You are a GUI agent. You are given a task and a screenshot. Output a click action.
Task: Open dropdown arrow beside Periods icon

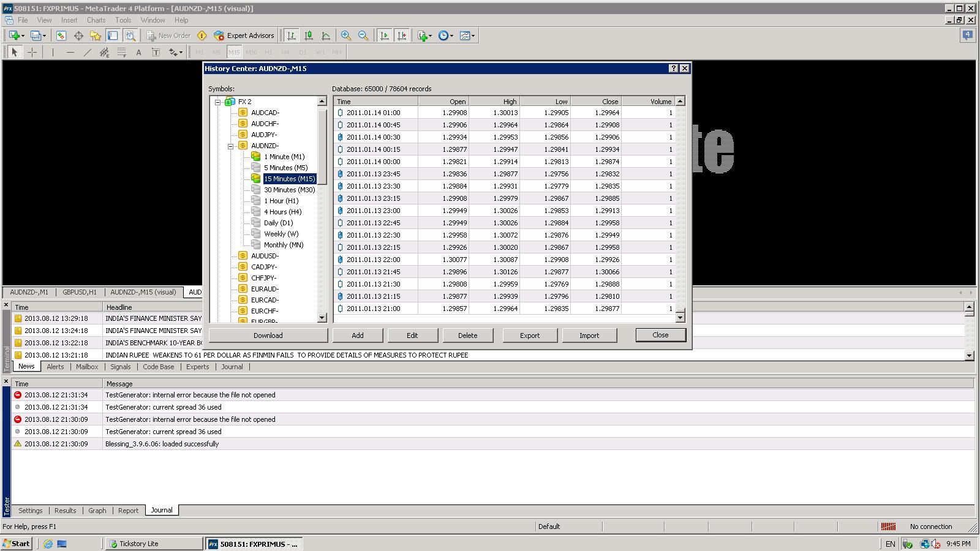(x=452, y=36)
